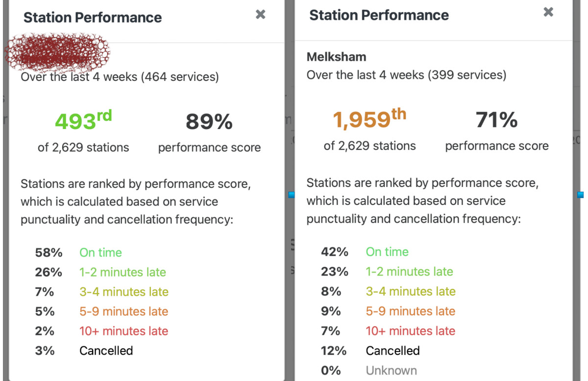This screenshot has height=381, width=588.
Task: Click the 399 services summary text
Action: click(x=406, y=75)
